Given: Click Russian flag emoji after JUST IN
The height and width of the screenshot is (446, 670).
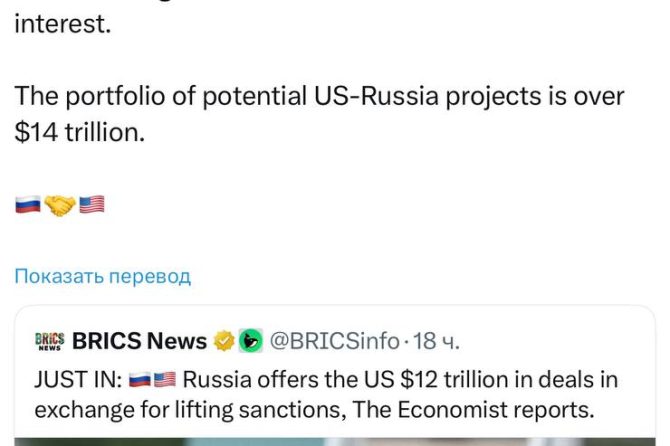Looking at the screenshot, I should coord(142,380).
